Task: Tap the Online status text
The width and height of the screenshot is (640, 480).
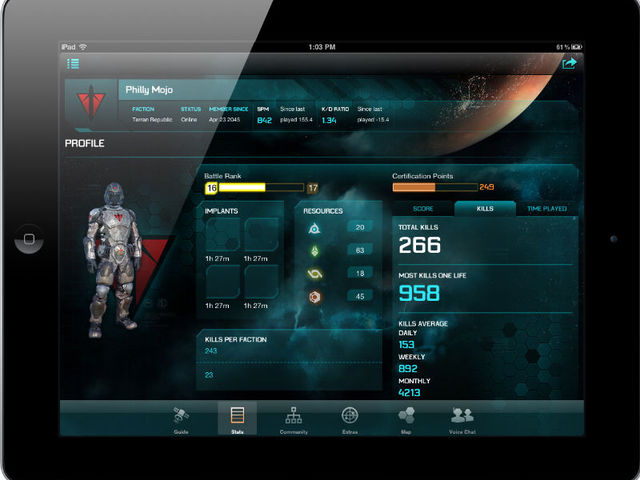Action: tap(189, 120)
